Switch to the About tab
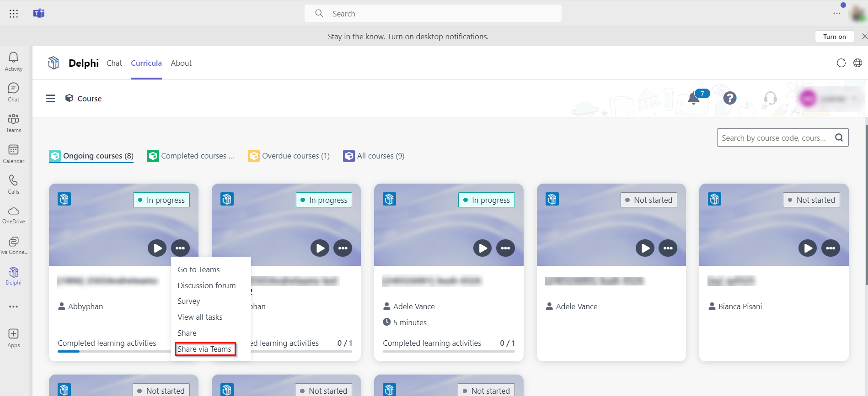The image size is (868, 396). coord(181,63)
